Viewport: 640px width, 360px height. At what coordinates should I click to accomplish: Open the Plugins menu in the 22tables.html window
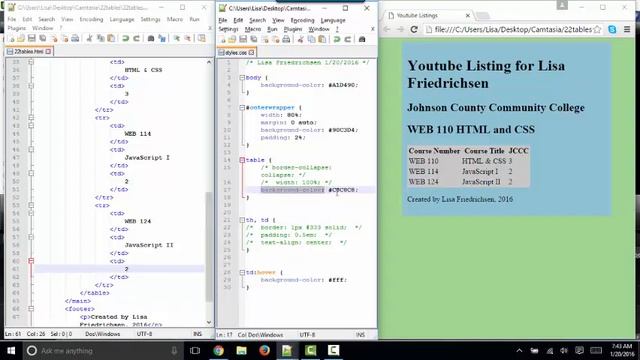17,28
